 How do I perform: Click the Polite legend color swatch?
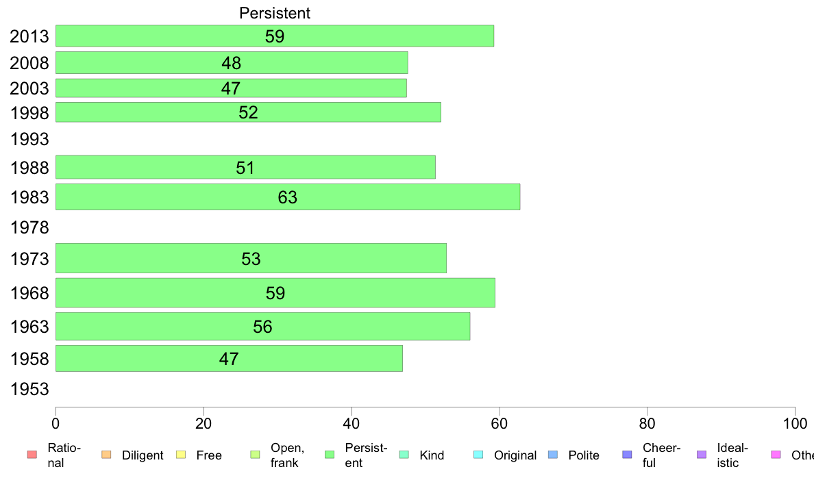point(553,455)
